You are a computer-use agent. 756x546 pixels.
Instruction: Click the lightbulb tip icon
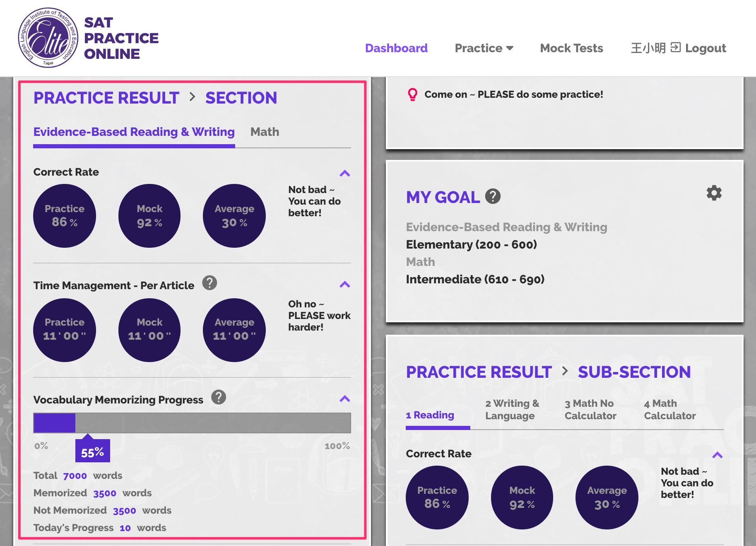(412, 94)
